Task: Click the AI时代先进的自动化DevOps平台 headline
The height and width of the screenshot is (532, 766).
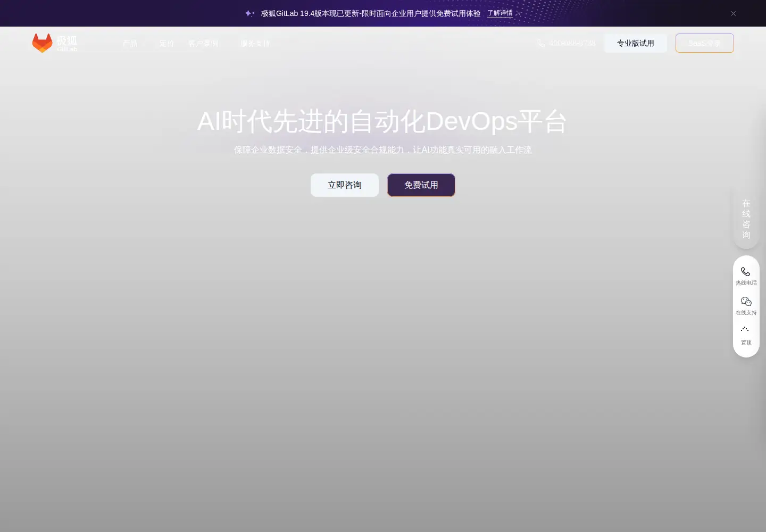Action: click(382, 121)
